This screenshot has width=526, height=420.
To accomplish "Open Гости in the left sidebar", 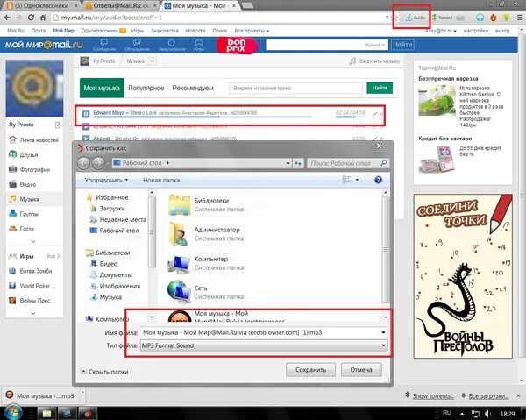I will click(x=21, y=229).
